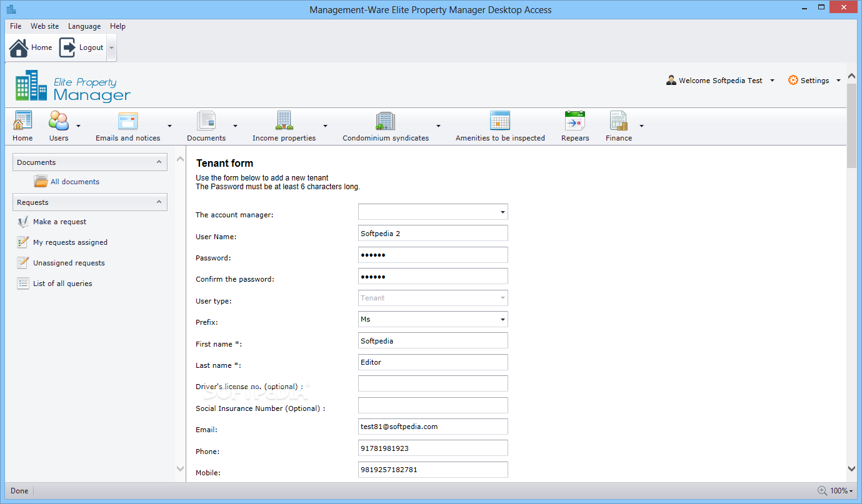Expand the Finance dropdown arrow

tap(641, 126)
